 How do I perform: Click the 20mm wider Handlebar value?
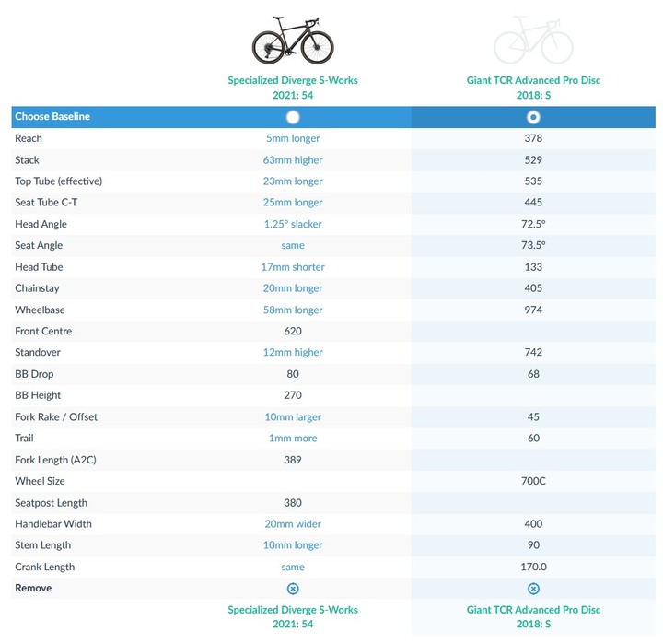[293, 524]
